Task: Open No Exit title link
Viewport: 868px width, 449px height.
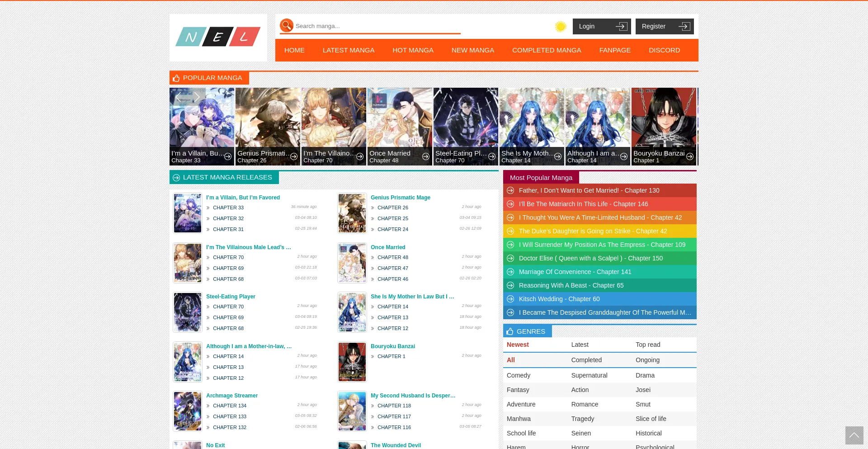Action: pos(215,445)
